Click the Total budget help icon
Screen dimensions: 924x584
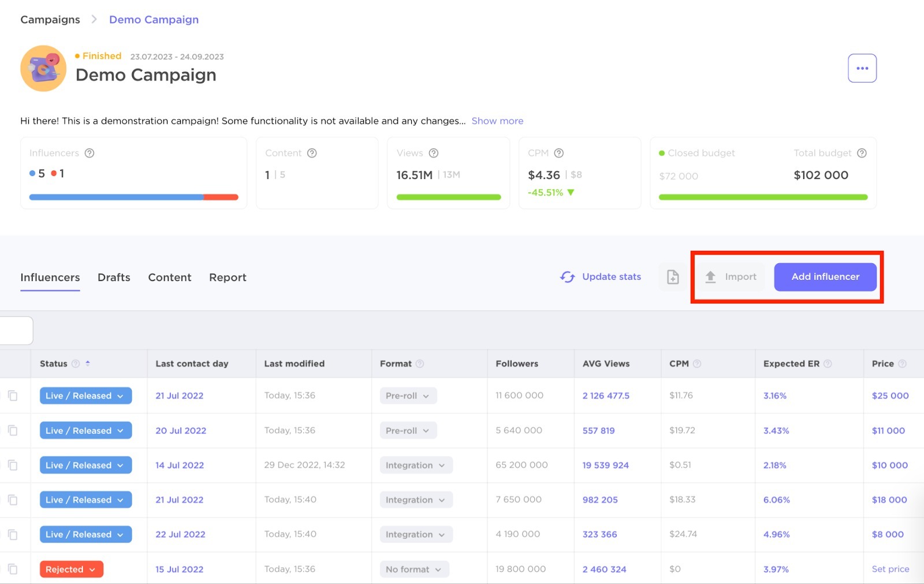tap(861, 153)
